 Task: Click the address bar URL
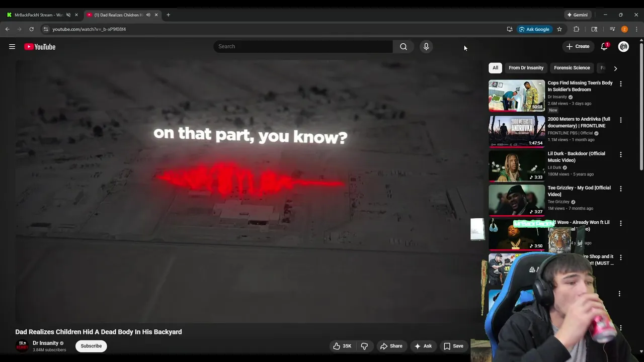[x=89, y=29]
